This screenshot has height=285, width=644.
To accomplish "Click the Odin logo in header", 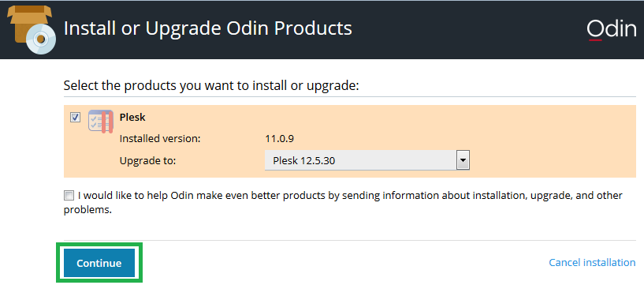I will (x=611, y=29).
